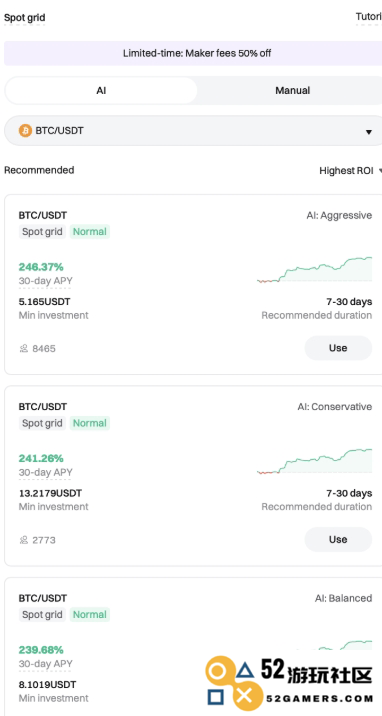Click the followers icon next to 2773

pyautogui.click(x=24, y=540)
